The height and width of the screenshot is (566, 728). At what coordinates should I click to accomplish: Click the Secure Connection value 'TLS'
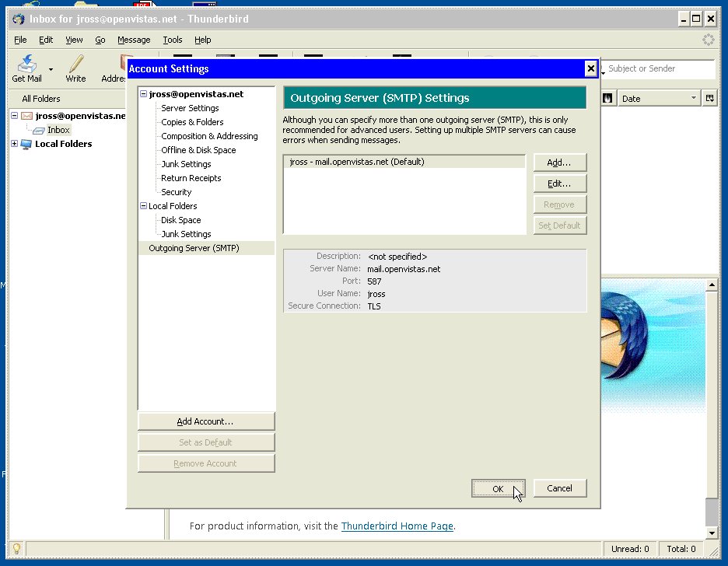(x=374, y=306)
